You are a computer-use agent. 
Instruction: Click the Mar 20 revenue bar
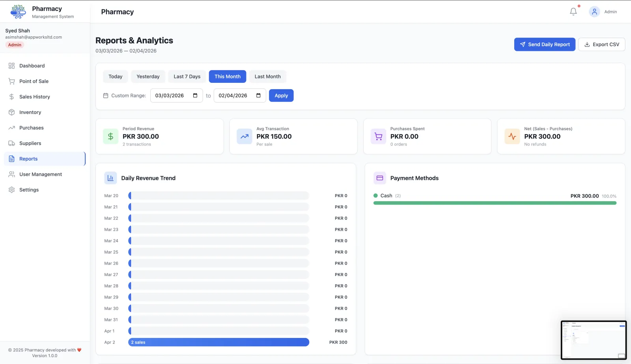point(219,196)
